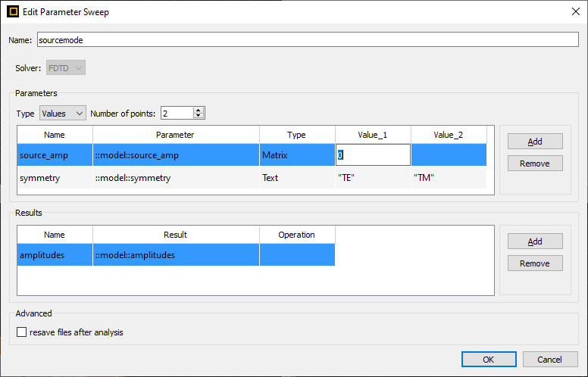Decrease the Number of points value
The height and width of the screenshot is (377, 588).
pos(199,116)
